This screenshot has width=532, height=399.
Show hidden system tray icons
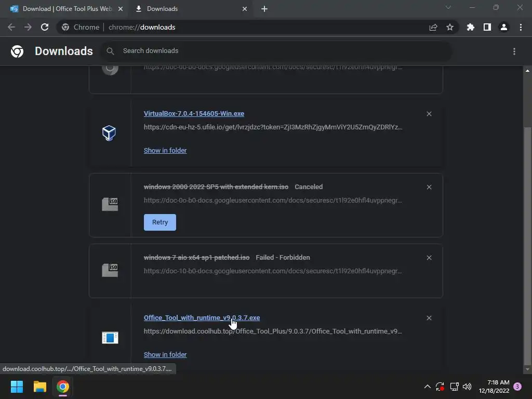tap(428, 387)
